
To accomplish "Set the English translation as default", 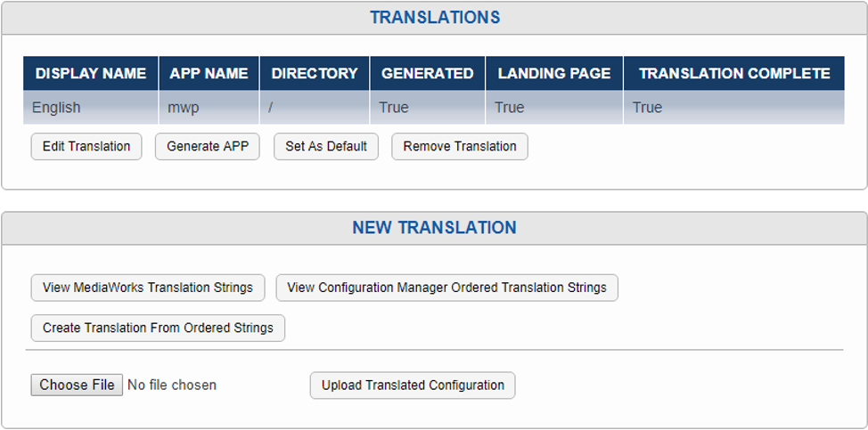I will [326, 147].
